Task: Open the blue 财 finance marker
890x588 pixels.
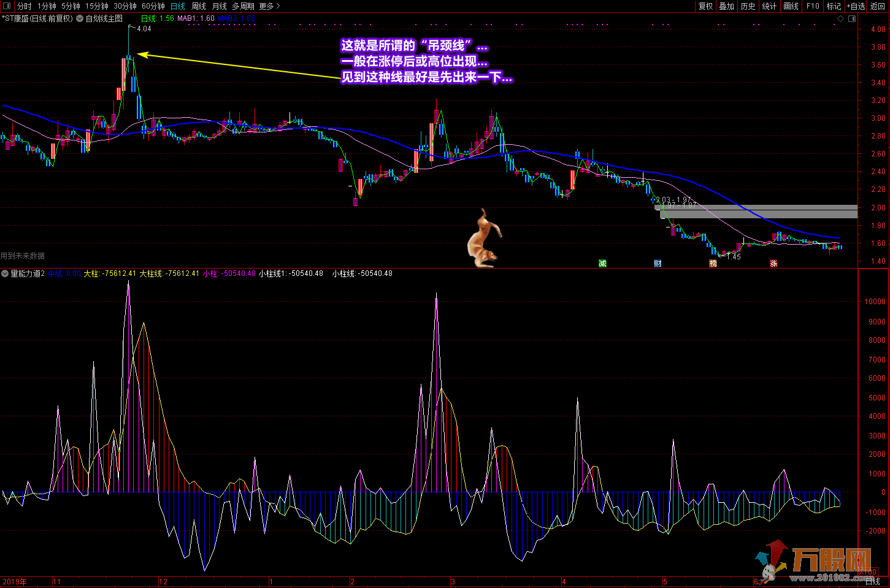Action: click(x=658, y=264)
